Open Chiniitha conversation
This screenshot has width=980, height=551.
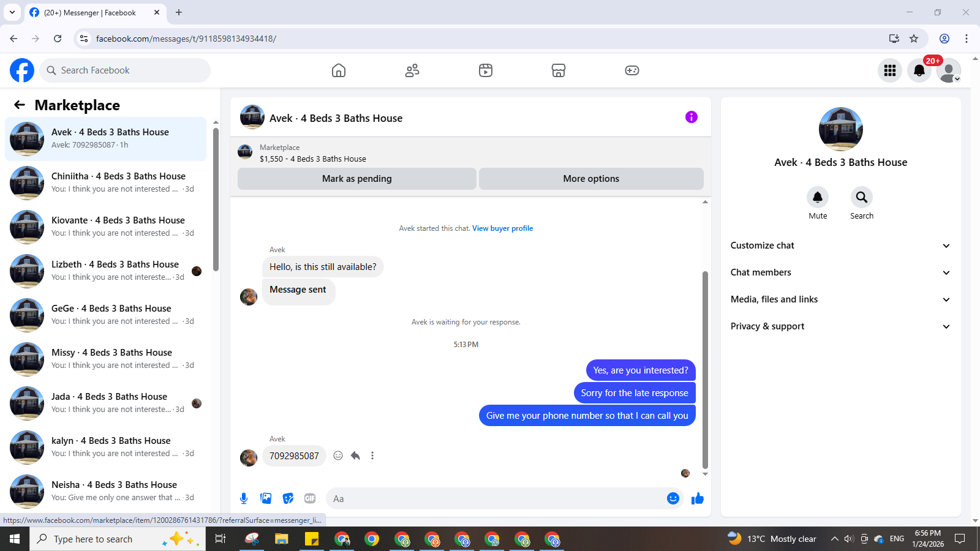point(105,182)
